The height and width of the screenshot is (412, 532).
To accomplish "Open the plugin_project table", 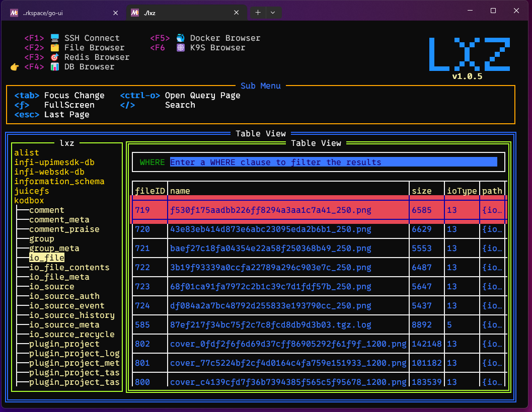I will point(64,344).
